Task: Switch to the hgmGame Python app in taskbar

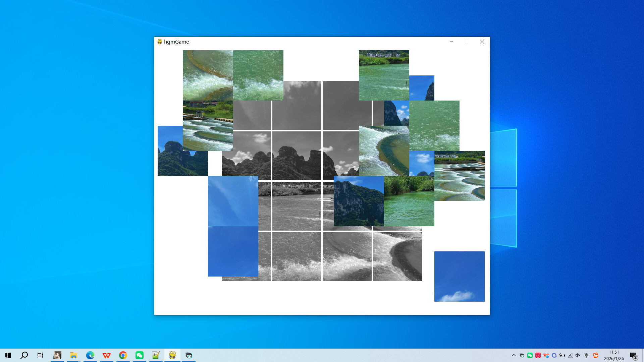Action: click(x=172, y=355)
